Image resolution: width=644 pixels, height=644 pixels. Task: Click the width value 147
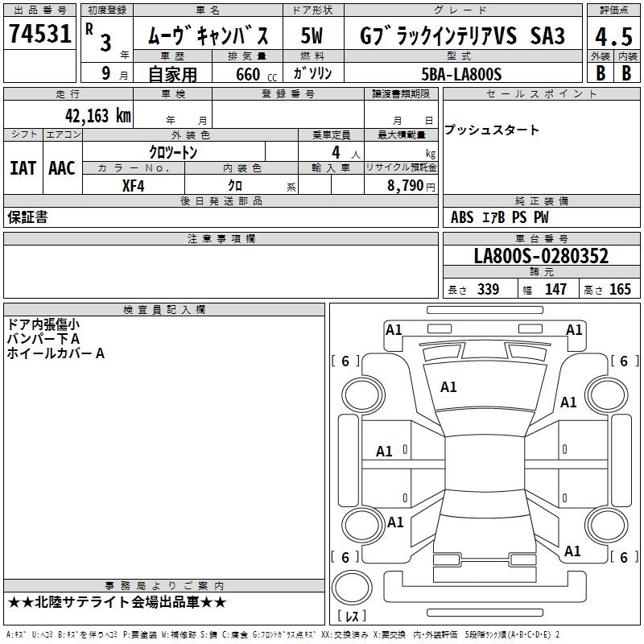pos(555,290)
